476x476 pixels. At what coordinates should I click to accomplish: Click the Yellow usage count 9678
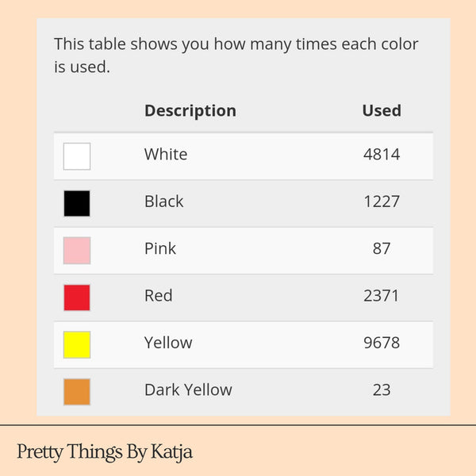(x=382, y=343)
